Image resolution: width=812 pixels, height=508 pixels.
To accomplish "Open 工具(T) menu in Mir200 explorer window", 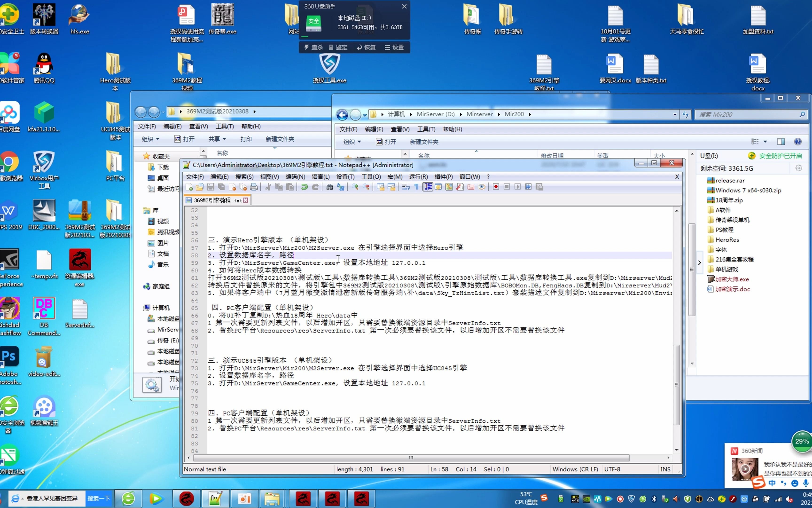I will [x=426, y=129].
